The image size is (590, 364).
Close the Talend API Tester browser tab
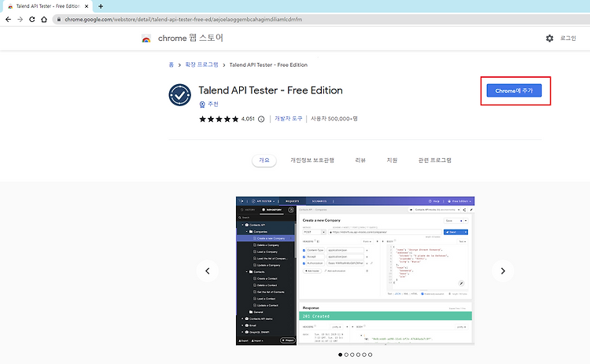(87, 6)
